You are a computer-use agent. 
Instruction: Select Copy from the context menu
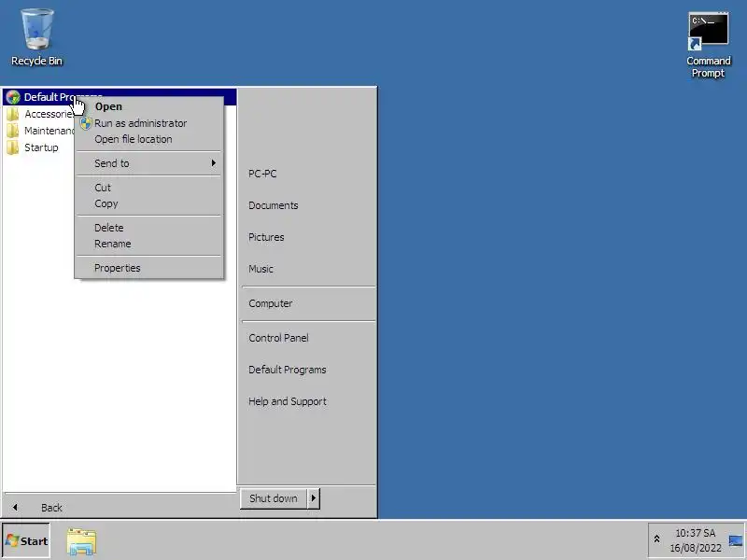tap(149, 203)
